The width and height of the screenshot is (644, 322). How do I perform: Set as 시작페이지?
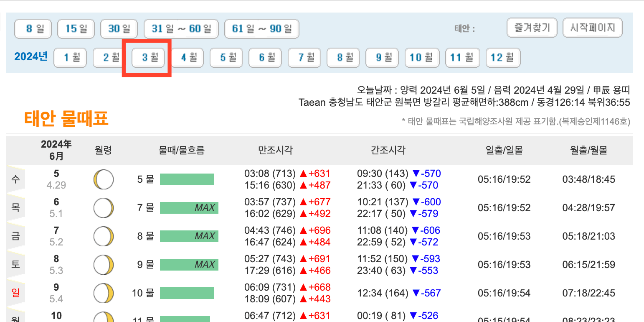coord(593,28)
